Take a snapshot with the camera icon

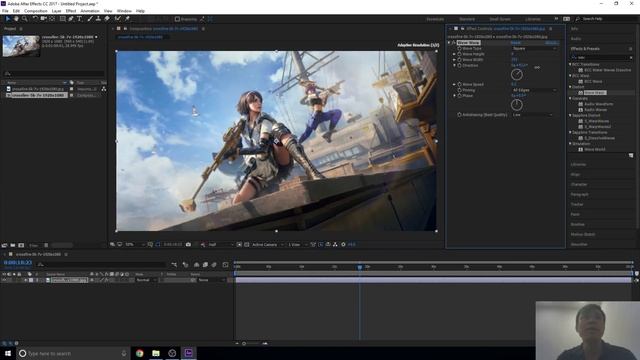188,244
